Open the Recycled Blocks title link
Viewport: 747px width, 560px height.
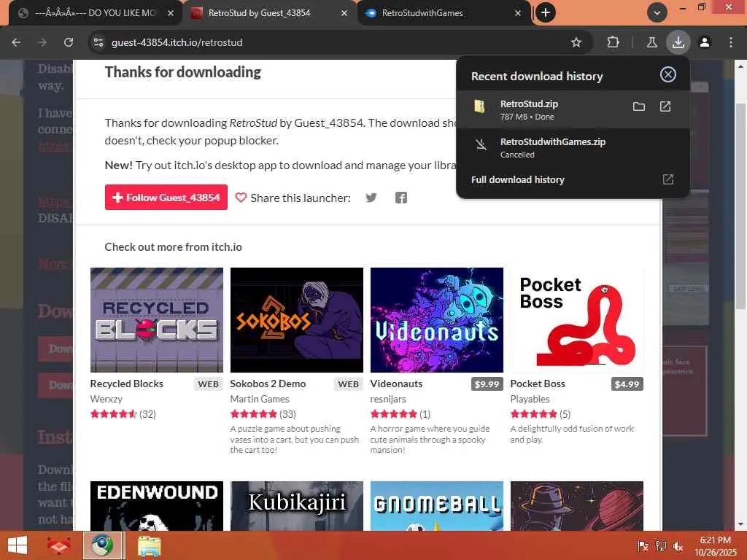tap(127, 384)
